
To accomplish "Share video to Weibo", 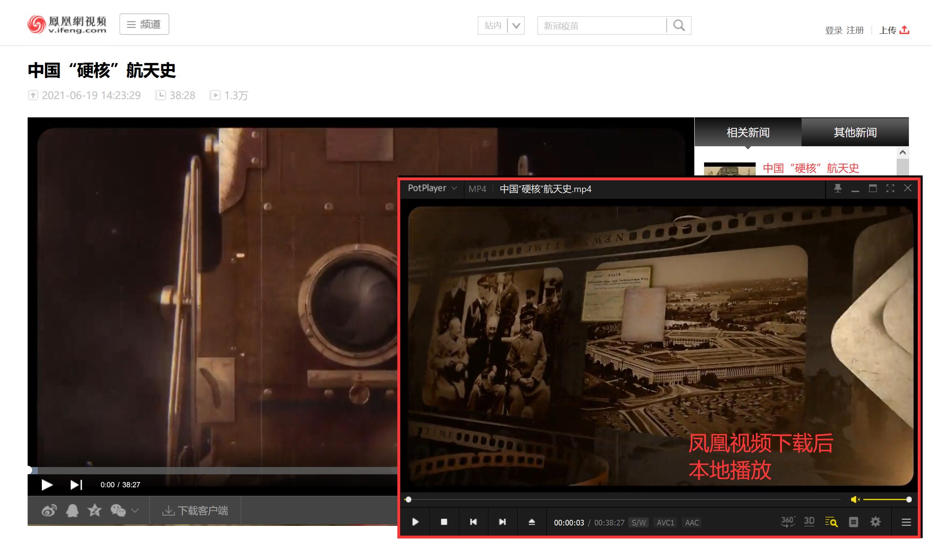I will (49, 510).
